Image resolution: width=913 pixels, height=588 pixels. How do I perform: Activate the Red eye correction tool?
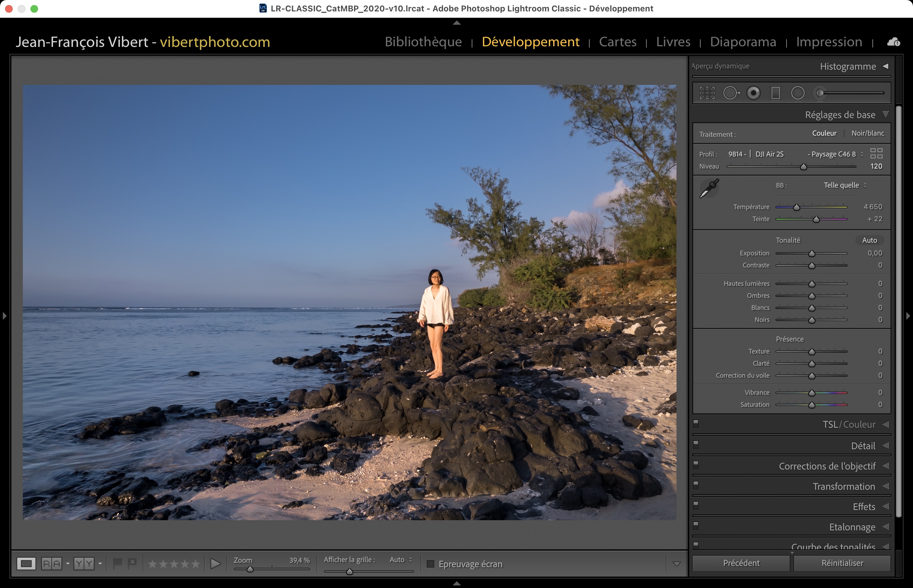point(753,93)
